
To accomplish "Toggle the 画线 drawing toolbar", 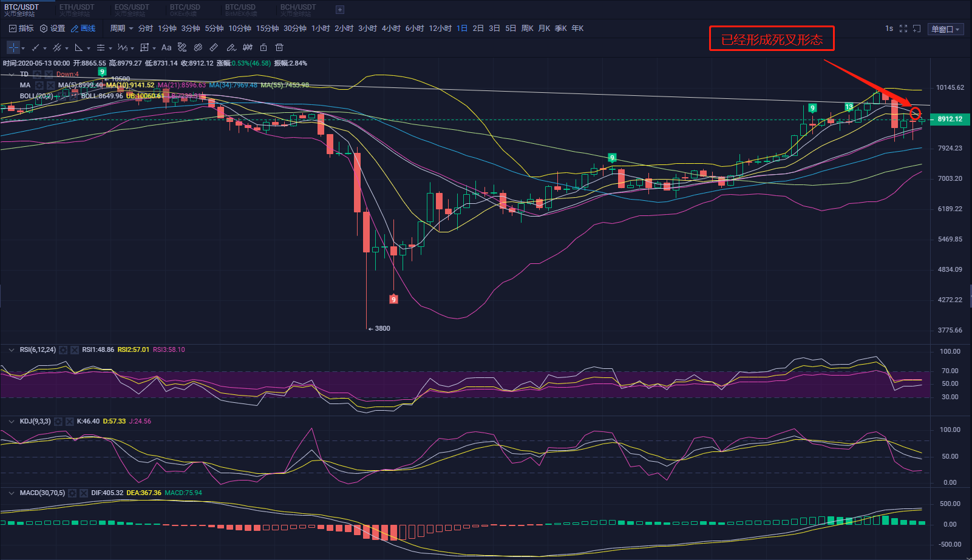I will [x=83, y=29].
